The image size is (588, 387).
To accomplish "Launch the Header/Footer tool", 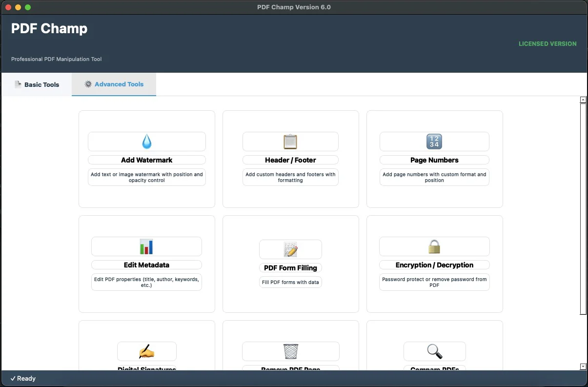I will (290, 160).
